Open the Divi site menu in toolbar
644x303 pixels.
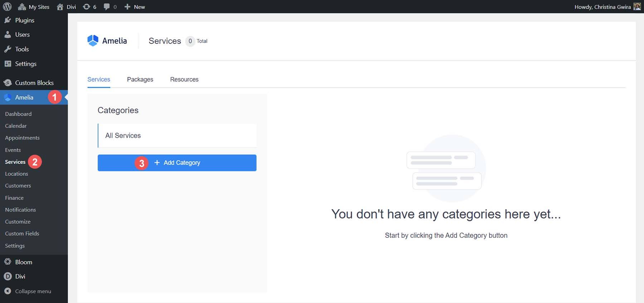(x=67, y=7)
